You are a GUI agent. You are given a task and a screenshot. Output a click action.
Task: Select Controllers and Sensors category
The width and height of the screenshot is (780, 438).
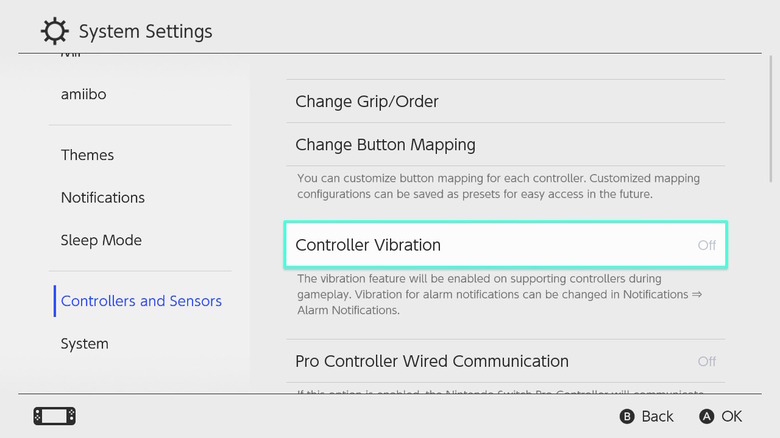click(x=141, y=301)
